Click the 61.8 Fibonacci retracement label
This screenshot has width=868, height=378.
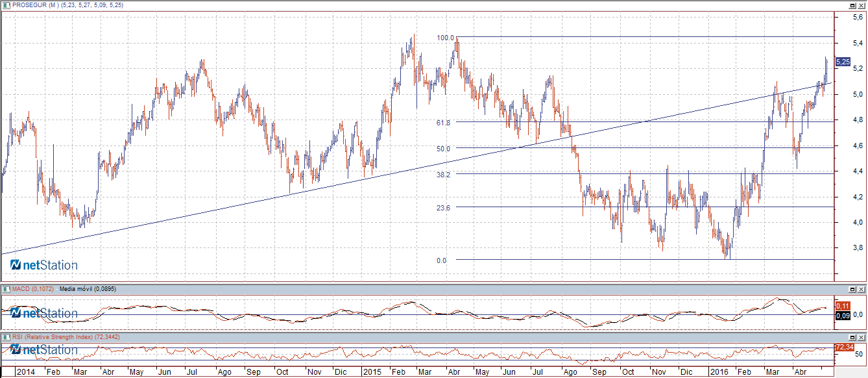(x=444, y=122)
